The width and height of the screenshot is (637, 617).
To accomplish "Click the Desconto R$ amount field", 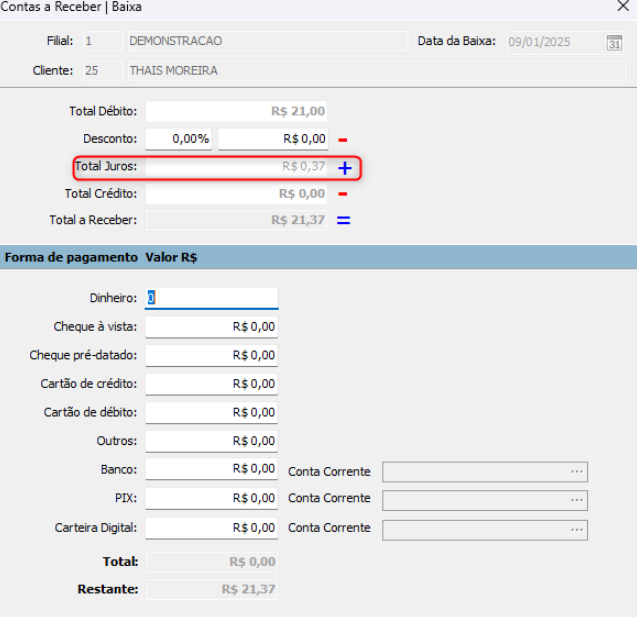I will click(x=273, y=139).
